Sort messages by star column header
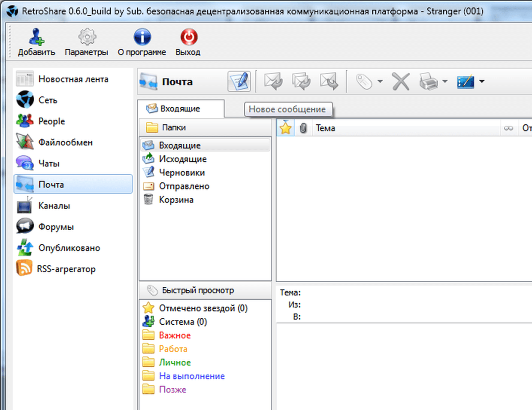 point(285,128)
